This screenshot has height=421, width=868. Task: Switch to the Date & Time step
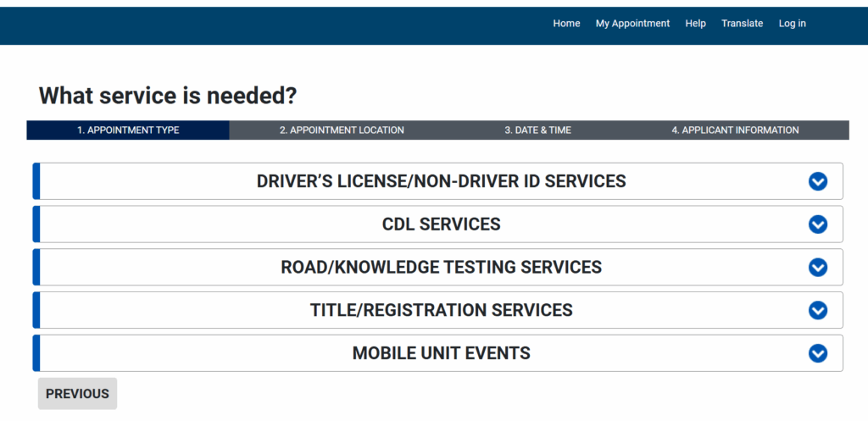click(537, 130)
